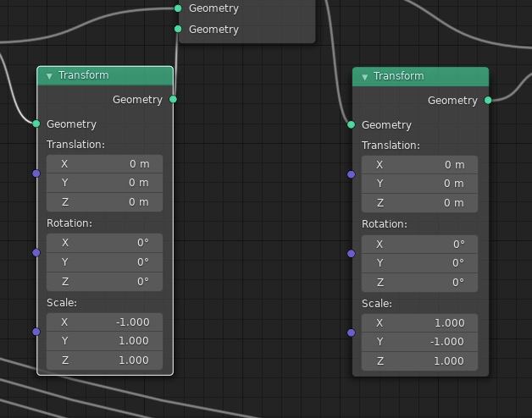Click right Transform Geometry input socket
Screen dimensions: 532x418
(x=352, y=124)
